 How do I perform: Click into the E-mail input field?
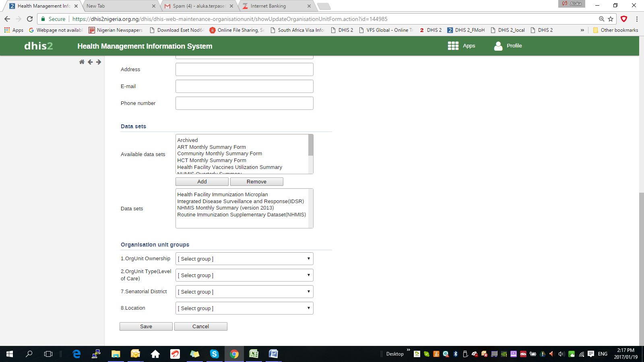coord(244,86)
